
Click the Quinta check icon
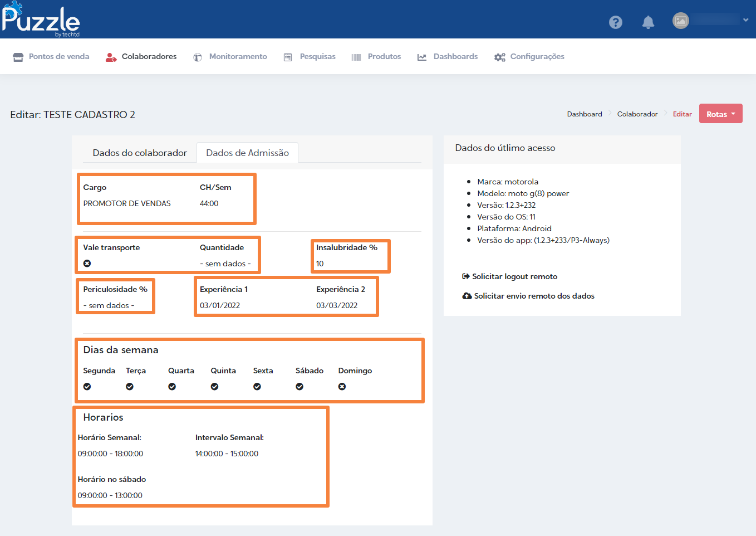pyautogui.click(x=214, y=387)
